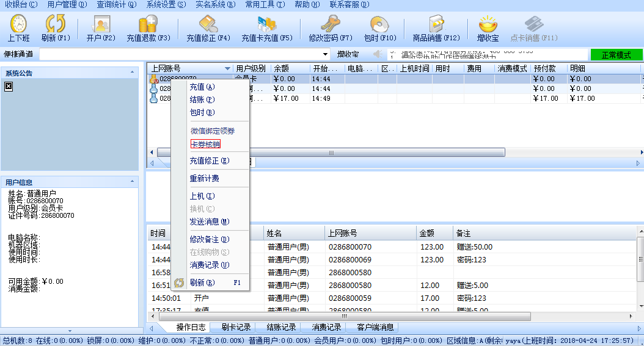Click the 便捷通道 input field

(x=181, y=54)
